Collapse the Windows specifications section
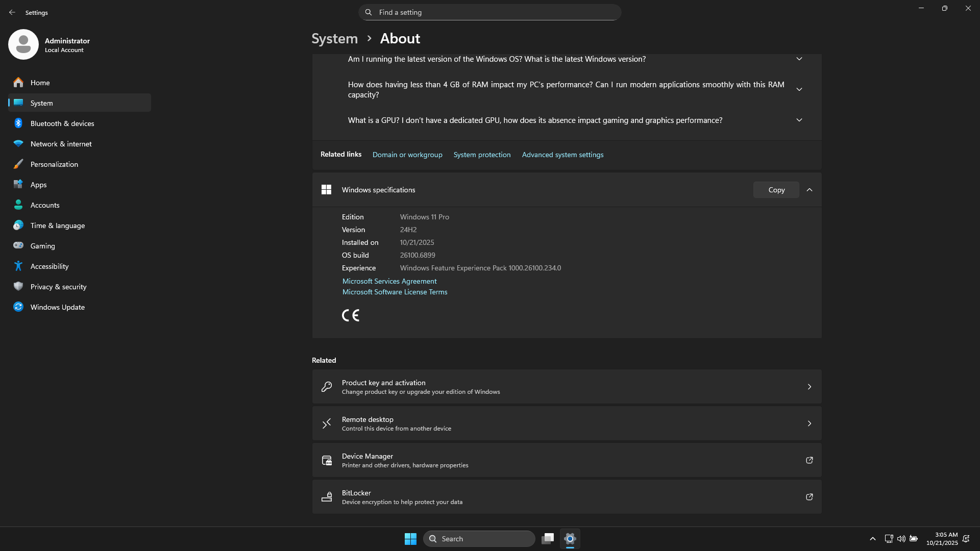This screenshot has width=980, height=551. coord(810,190)
